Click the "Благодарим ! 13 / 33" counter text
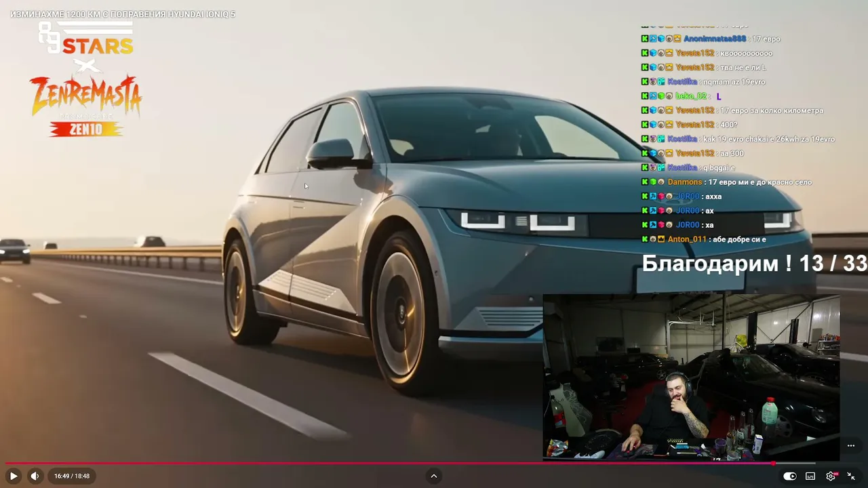The image size is (868, 488). tap(755, 264)
